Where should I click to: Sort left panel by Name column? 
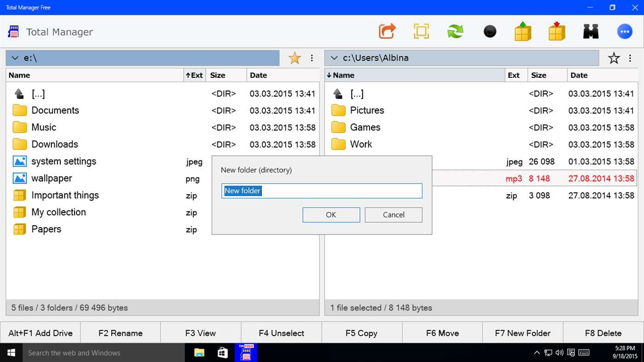coord(95,75)
